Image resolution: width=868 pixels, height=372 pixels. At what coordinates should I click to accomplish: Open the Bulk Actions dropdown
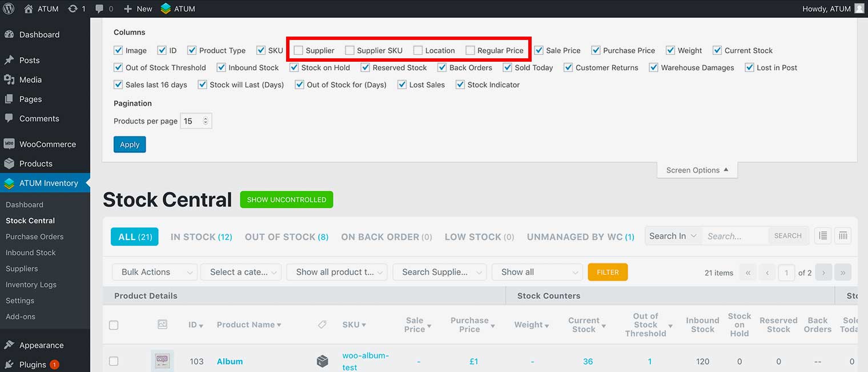[155, 272]
